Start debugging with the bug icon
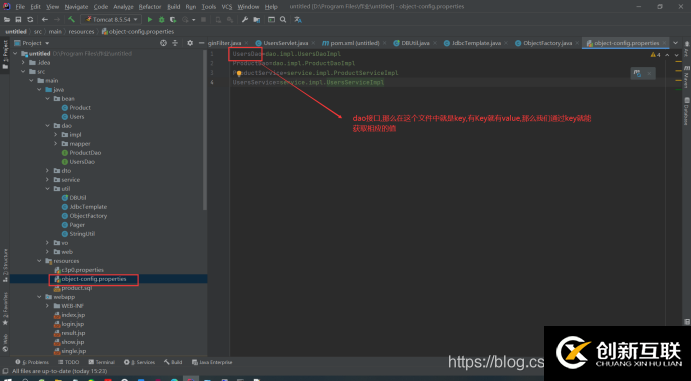This screenshot has height=381, width=691. coord(162,19)
